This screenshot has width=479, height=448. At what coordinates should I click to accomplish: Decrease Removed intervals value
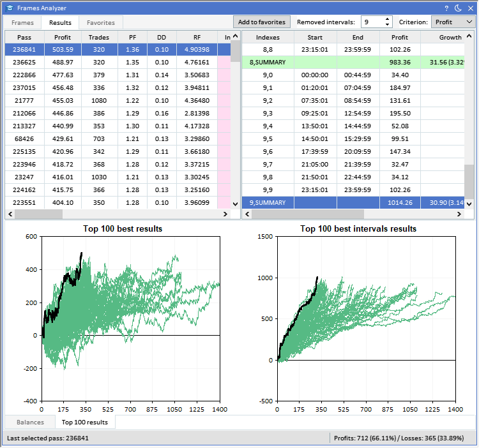click(387, 25)
